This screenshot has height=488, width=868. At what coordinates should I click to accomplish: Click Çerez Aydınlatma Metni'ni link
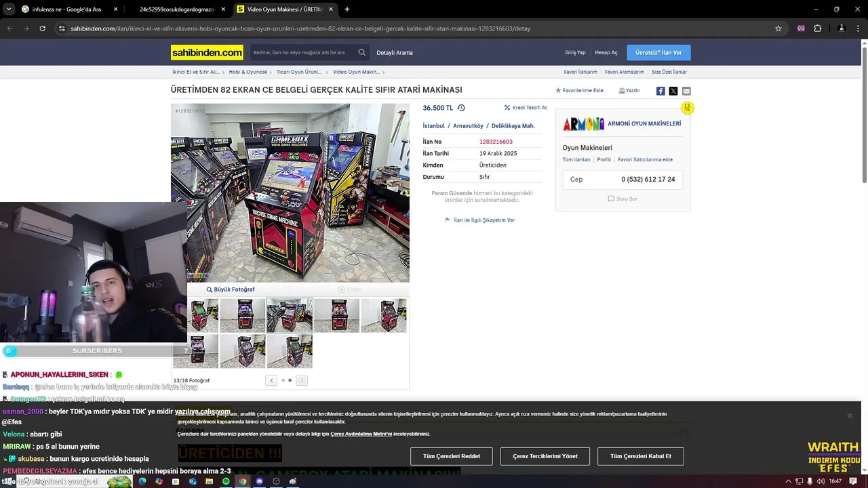pyautogui.click(x=361, y=434)
